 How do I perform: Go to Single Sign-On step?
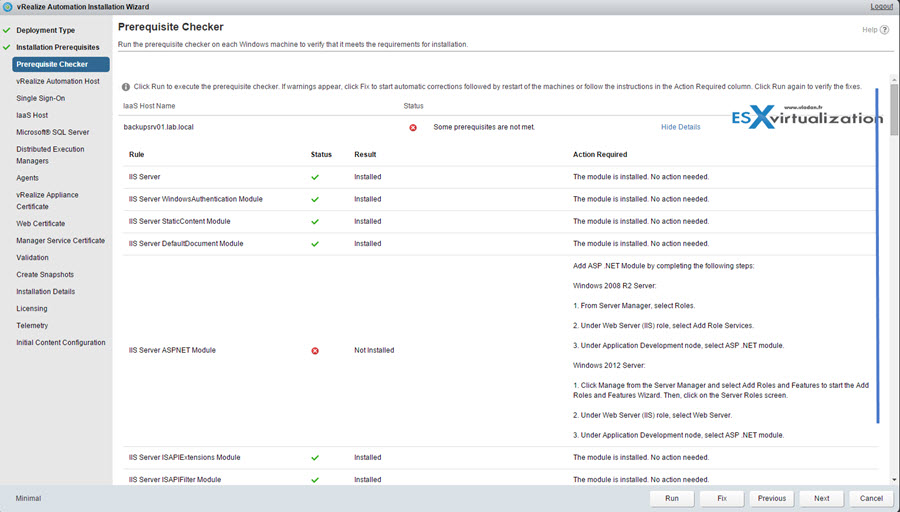[x=40, y=98]
